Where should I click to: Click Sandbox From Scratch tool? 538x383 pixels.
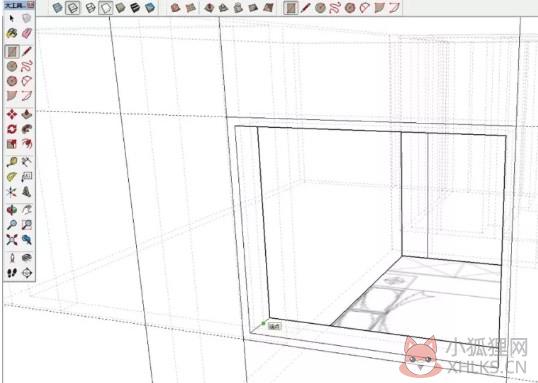[x=190, y=8]
